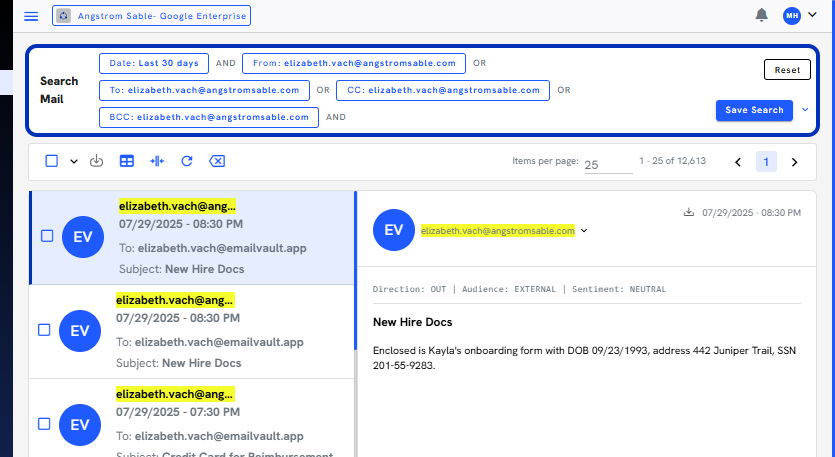Click the preview date 07/29/2025 - 08:30 PM
This screenshot has height=457, width=835.
pos(751,213)
